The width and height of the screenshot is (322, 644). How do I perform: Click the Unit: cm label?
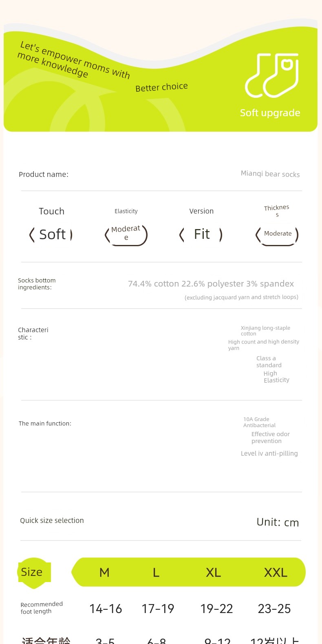point(278,523)
